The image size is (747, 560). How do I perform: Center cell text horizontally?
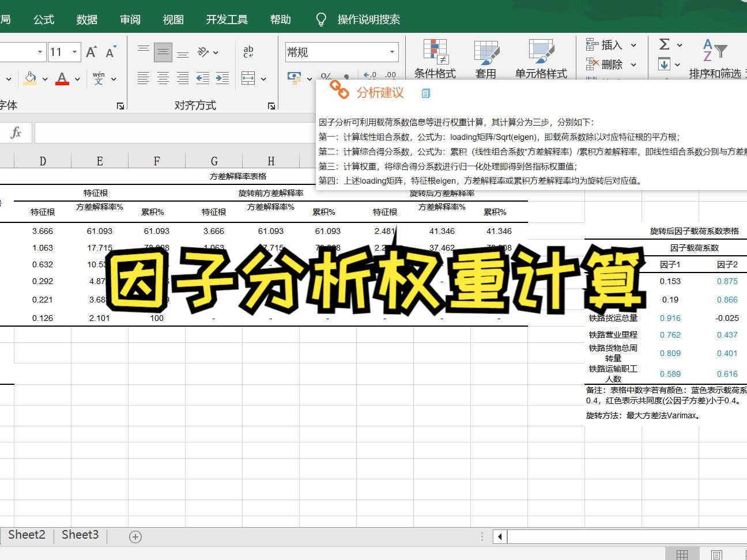tap(163, 78)
